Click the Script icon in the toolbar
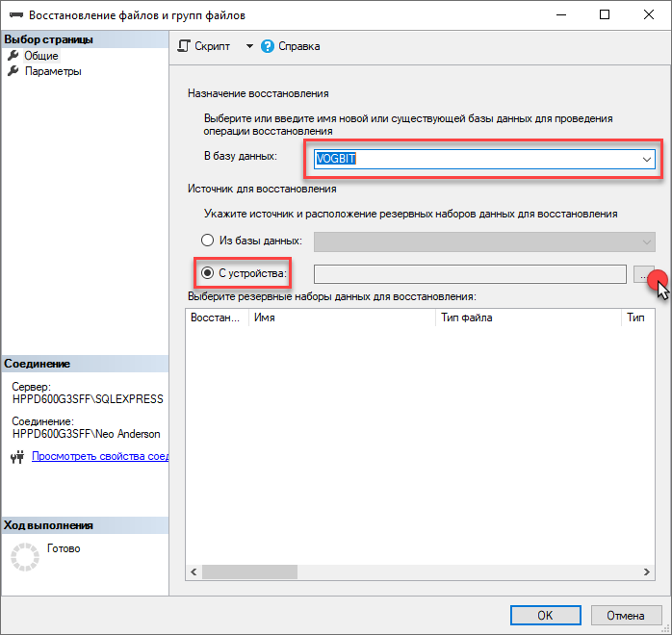672x635 pixels. tap(184, 46)
